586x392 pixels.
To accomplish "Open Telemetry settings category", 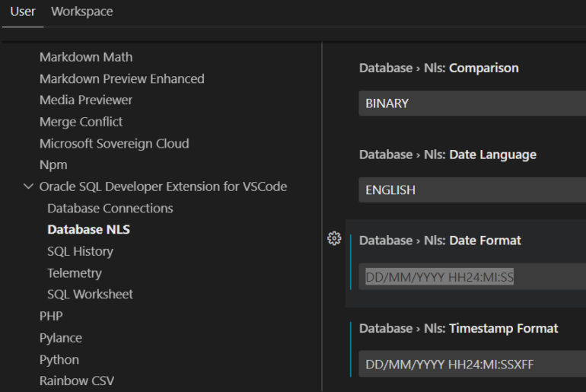I will [x=74, y=273].
